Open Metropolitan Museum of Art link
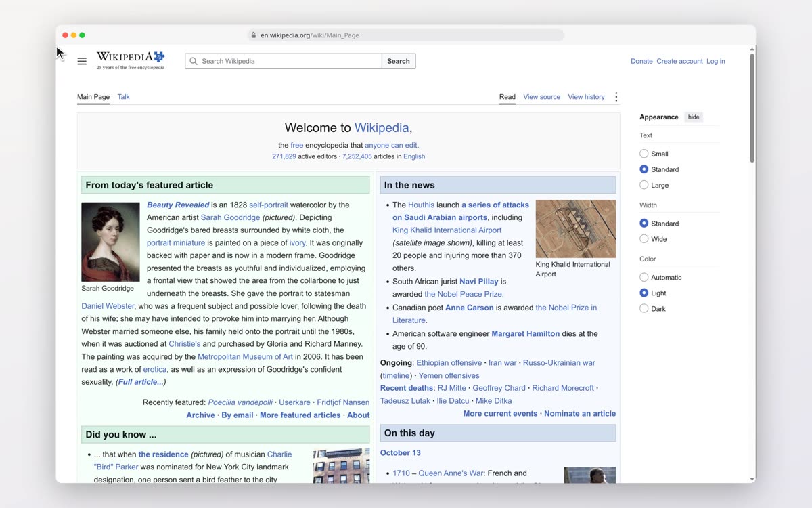812x508 pixels. 245,356
